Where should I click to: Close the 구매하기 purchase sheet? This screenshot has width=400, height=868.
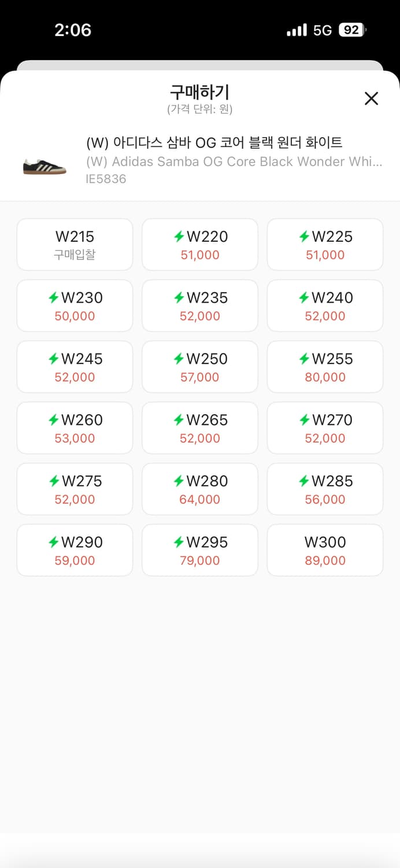[x=371, y=99]
